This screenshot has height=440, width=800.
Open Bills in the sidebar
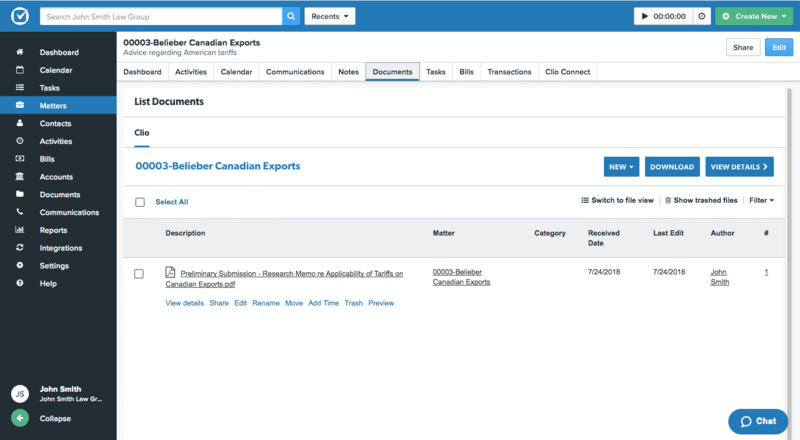pos(47,159)
